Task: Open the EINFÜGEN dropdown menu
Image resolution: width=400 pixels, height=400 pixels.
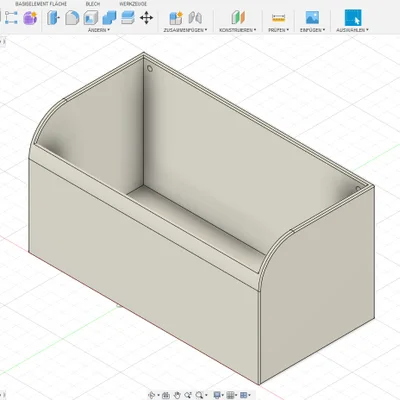Action: tap(312, 30)
